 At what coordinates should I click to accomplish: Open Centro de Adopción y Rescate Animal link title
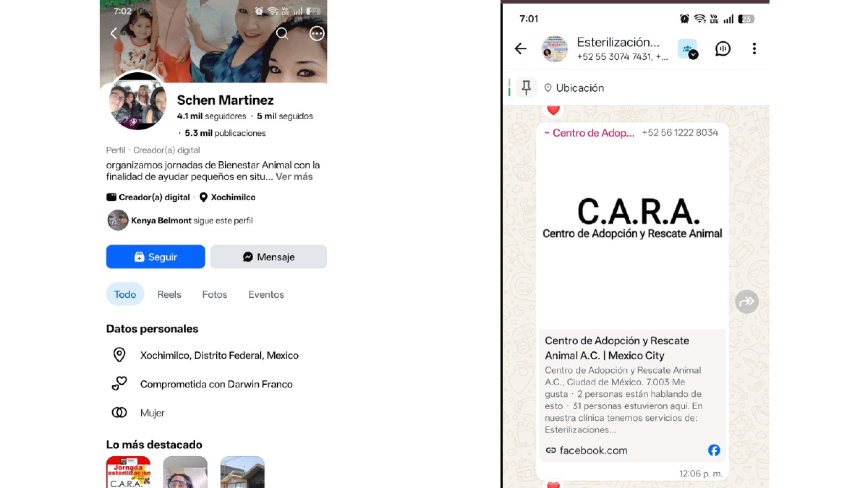tap(617, 348)
